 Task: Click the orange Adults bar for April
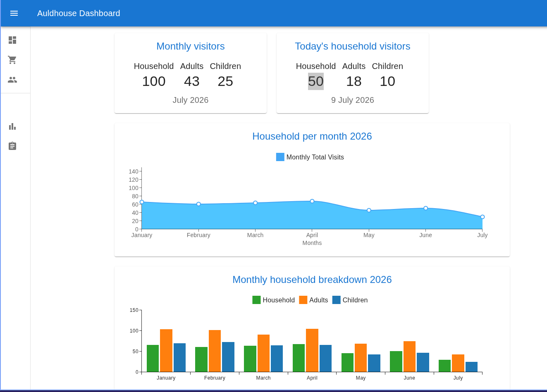[312, 350]
